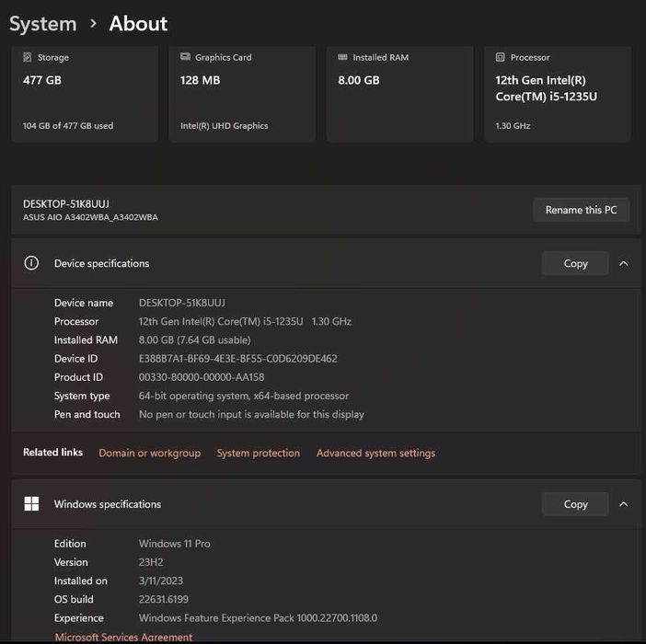Click Rename this PC button
646x644 pixels.
[x=581, y=210]
